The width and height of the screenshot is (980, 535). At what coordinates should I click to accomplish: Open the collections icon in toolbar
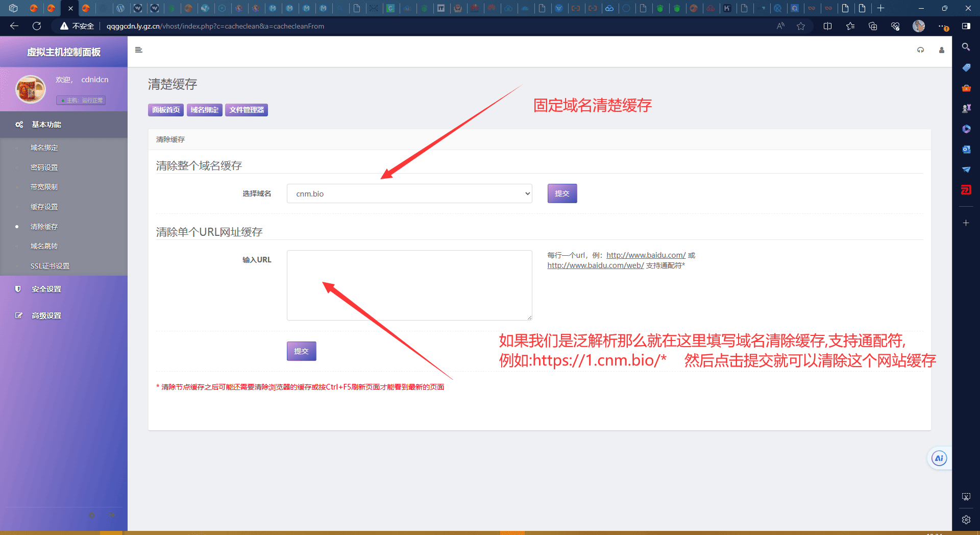click(873, 26)
